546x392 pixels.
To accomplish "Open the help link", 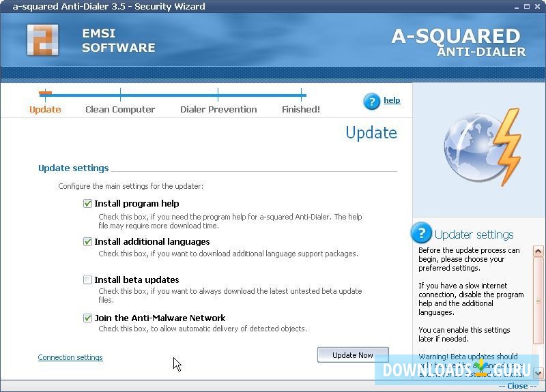I will click(x=392, y=100).
